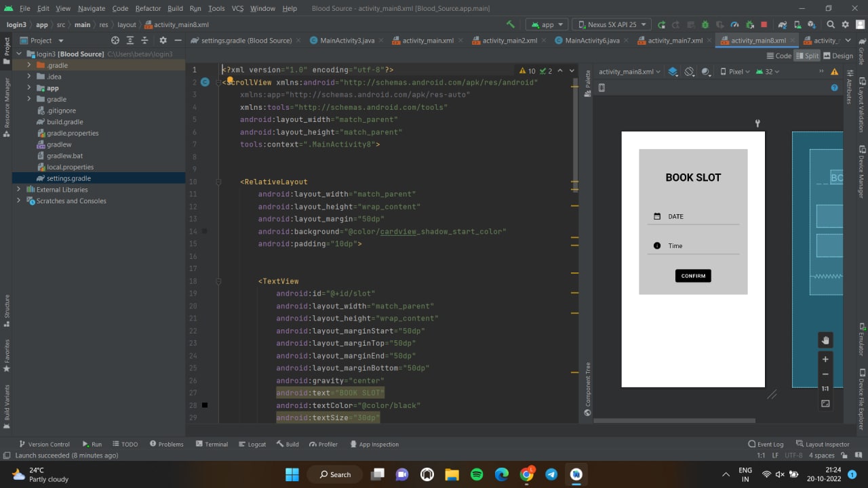The image size is (868, 488).
Task: Click zoom to fit screen icon
Action: (825, 403)
